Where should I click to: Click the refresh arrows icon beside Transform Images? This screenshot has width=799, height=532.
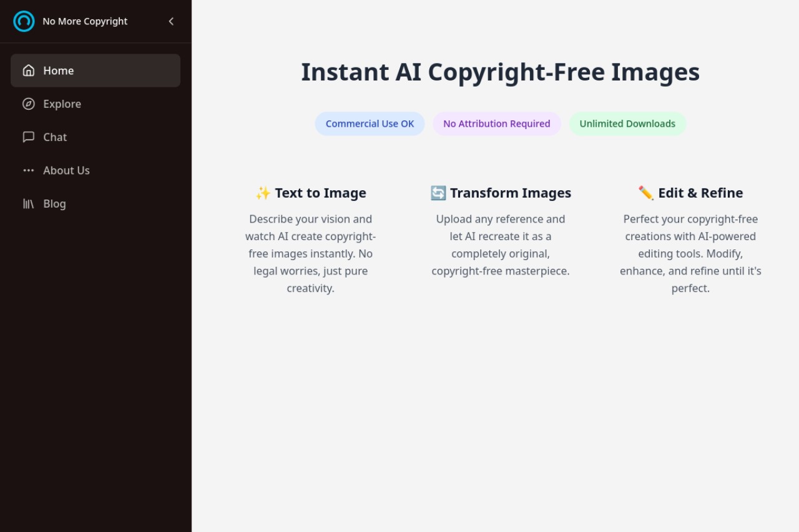(x=438, y=193)
